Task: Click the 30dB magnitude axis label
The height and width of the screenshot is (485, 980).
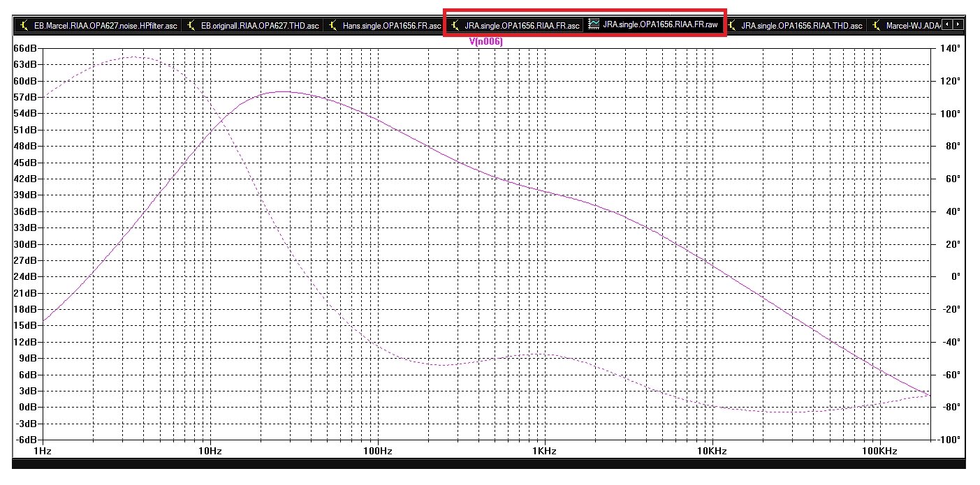Action: click(x=24, y=244)
